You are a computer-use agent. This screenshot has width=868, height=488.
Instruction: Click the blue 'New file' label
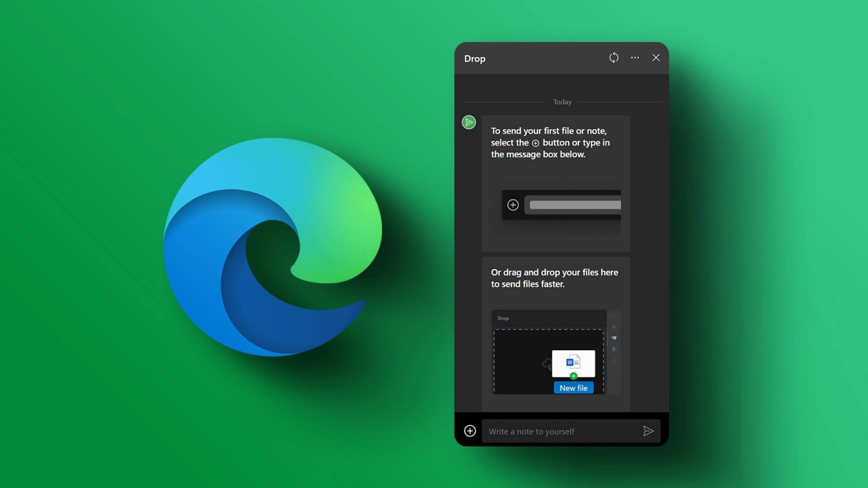(573, 388)
